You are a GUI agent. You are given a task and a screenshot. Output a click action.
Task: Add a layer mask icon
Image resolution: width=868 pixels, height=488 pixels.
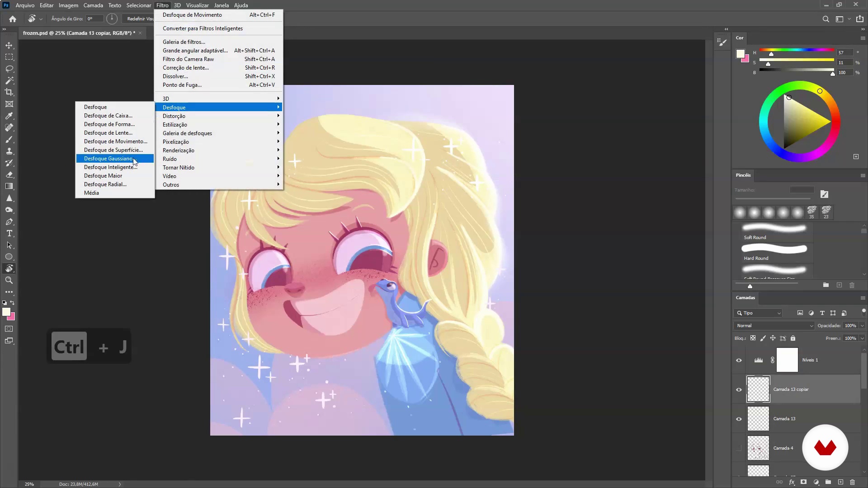[803, 482]
